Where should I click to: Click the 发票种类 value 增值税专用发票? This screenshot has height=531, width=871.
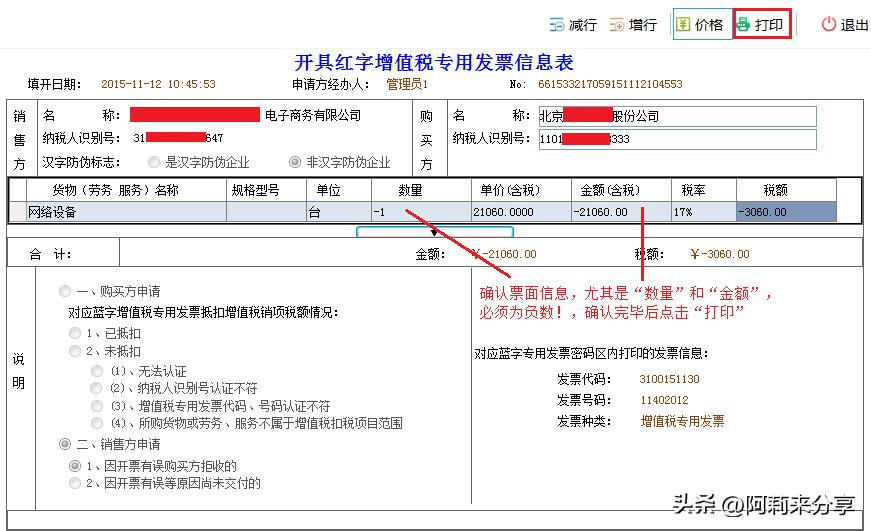682,421
